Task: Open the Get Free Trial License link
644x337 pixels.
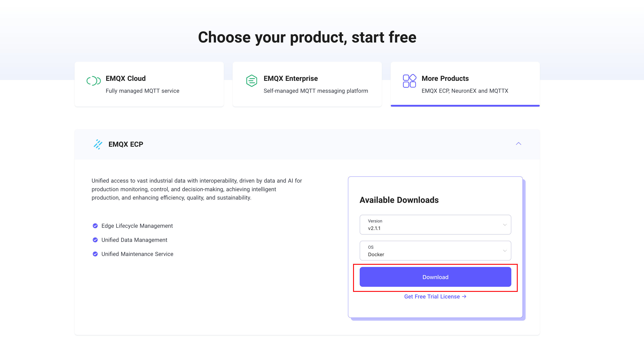Action: 432,296
